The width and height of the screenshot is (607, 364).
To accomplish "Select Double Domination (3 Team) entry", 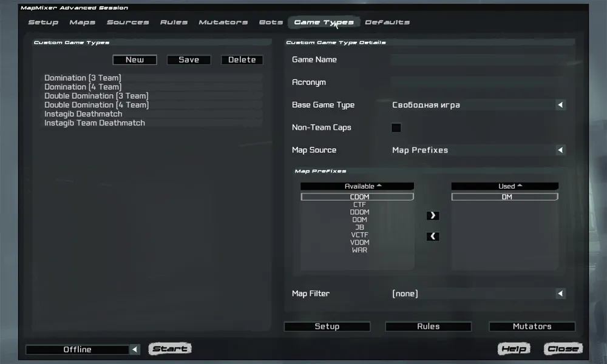I will [x=96, y=96].
